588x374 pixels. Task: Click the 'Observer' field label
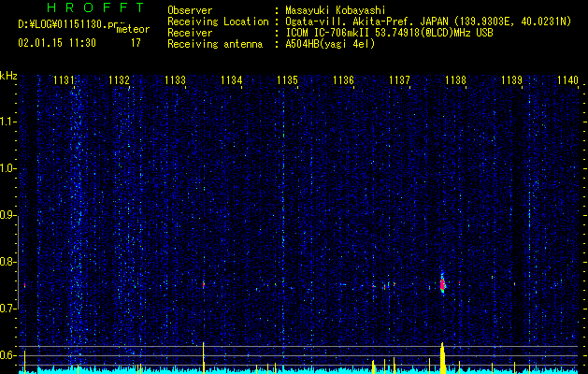(x=190, y=10)
